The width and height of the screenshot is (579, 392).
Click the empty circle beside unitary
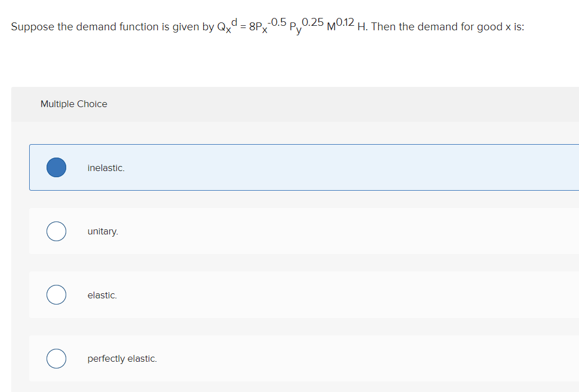coord(56,231)
